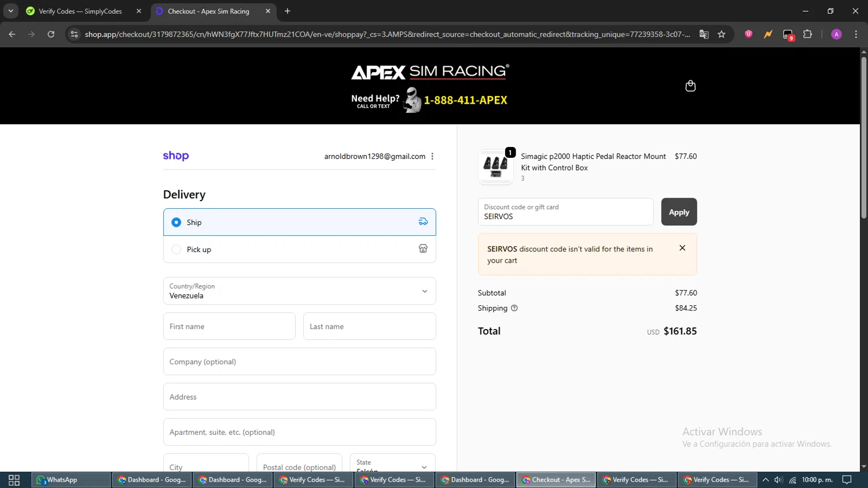
Task: Select the Ship radio option
Action: tap(176, 222)
